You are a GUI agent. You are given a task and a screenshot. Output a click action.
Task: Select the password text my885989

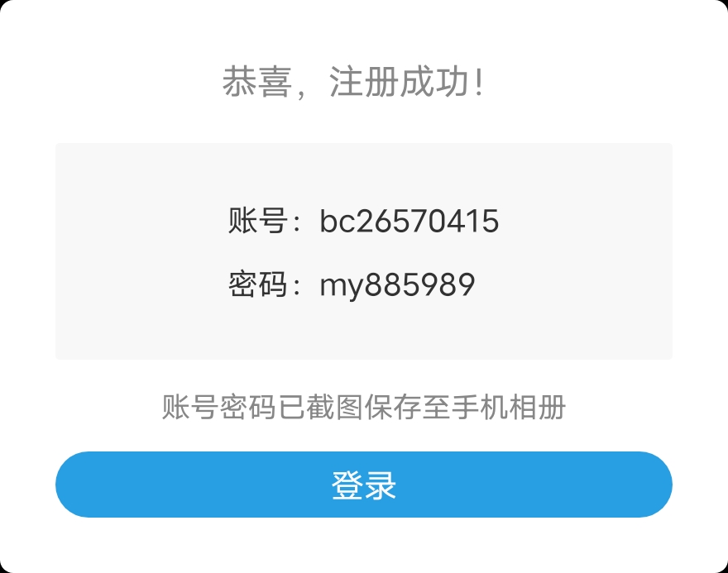397,284
